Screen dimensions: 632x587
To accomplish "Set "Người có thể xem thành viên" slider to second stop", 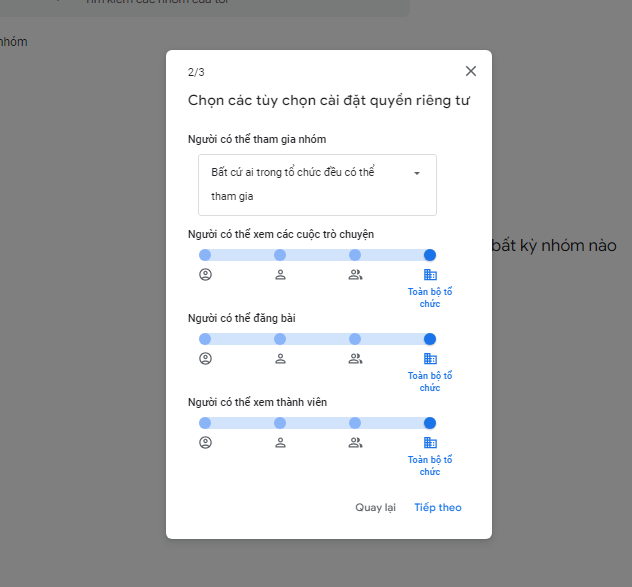I will [280, 423].
